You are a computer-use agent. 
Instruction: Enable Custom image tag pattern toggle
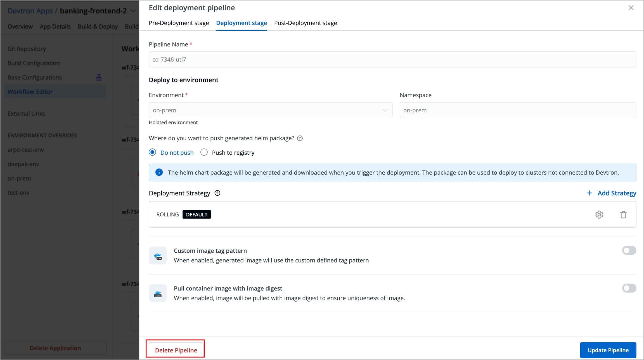629,250
